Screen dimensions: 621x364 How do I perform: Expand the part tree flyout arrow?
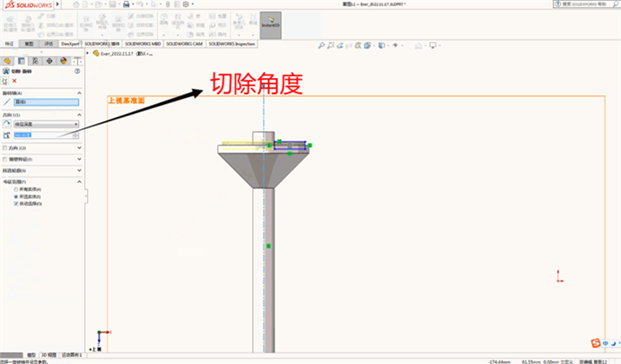point(88,53)
